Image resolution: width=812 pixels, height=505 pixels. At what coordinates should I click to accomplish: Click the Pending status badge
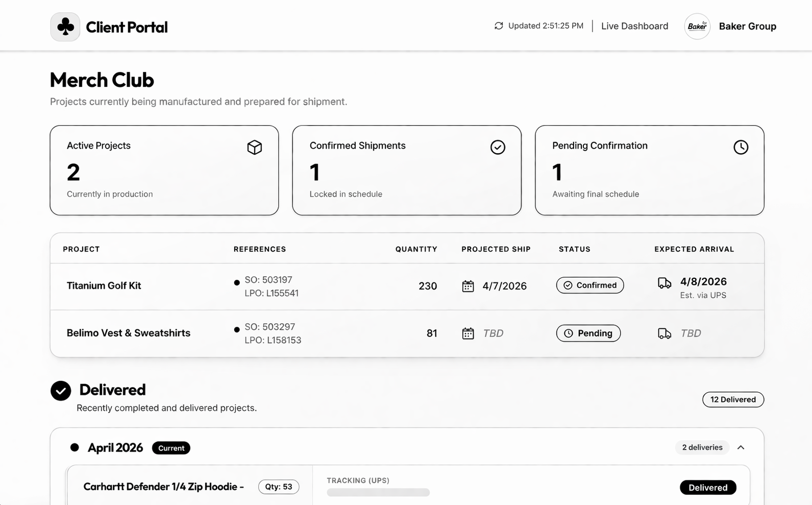tap(588, 333)
